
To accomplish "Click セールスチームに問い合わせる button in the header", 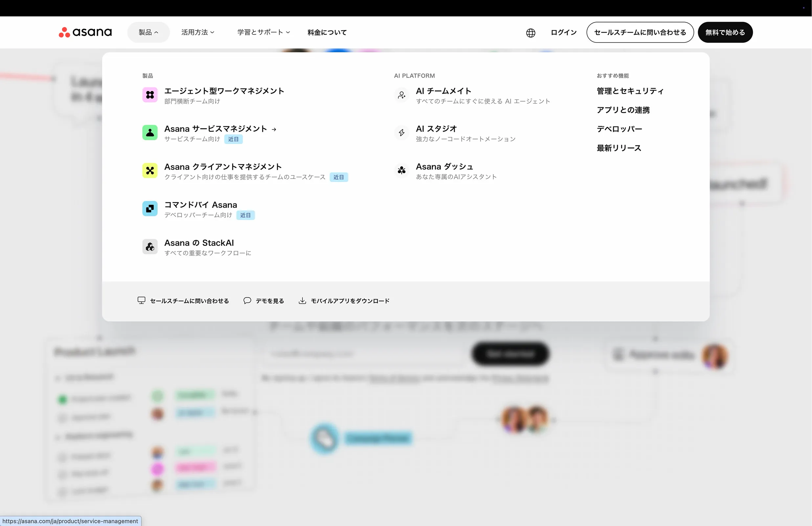I will point(640,33).
